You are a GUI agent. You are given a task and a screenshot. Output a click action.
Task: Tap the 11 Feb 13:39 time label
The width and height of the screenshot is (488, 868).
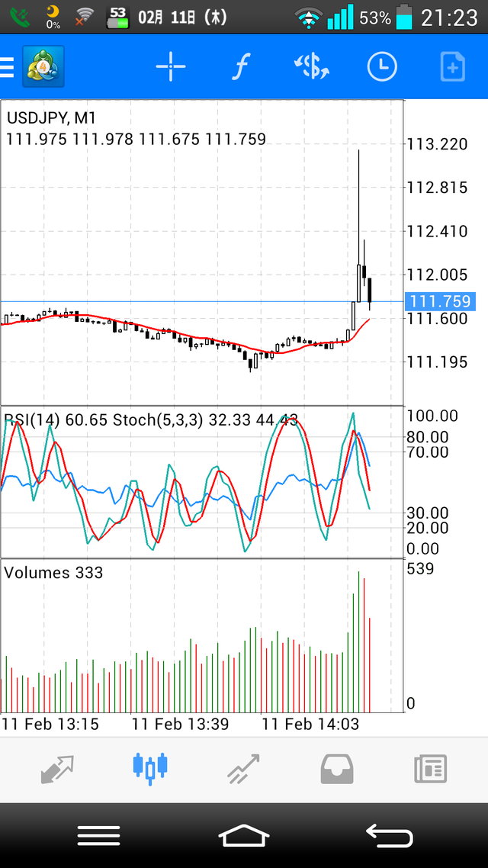pyautogui.click(x=180, y=724)
